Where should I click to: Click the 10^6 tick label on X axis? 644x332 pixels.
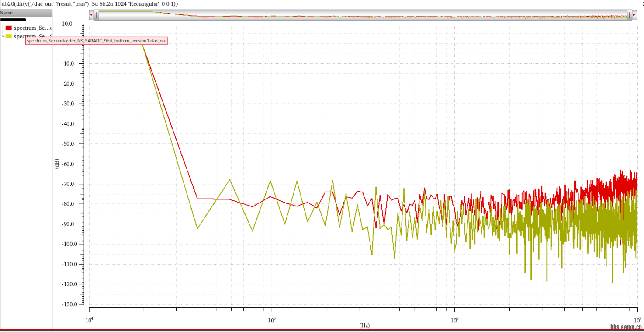pos(454,319)
